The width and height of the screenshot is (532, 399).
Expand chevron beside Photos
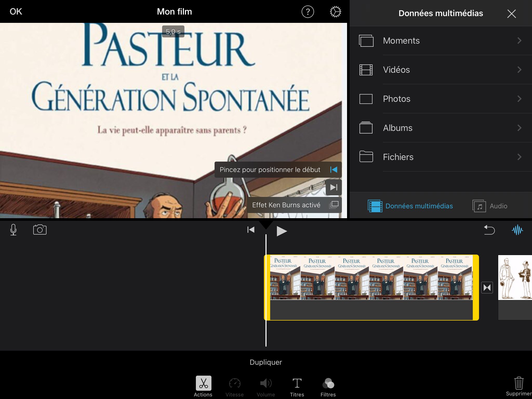[x=519, y=99]
